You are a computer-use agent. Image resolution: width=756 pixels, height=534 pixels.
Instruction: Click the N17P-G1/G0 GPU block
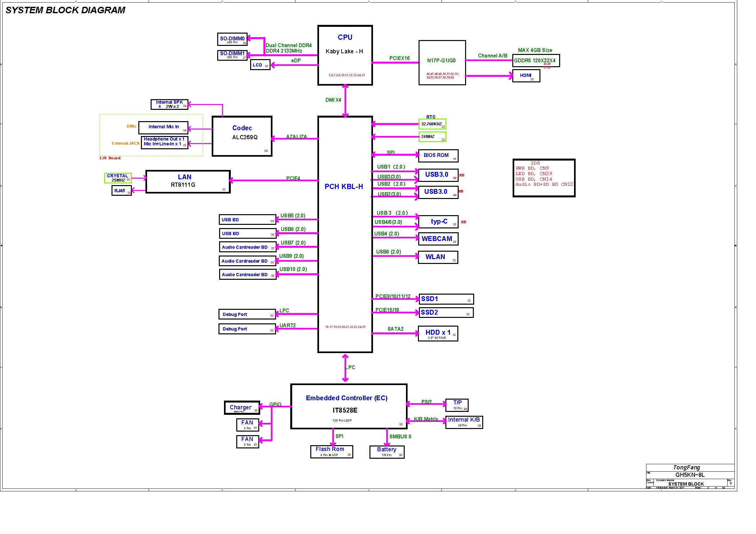[442, 63]
